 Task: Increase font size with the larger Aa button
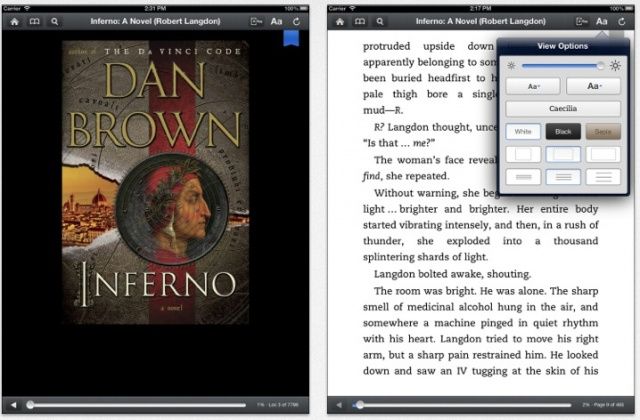coord(593,86)
